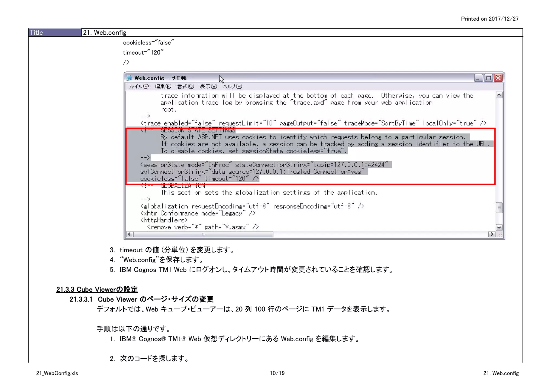The image size is (555, 392).
Task: Click the vertical scrollbar up arrow
Action: coord(499,95)
